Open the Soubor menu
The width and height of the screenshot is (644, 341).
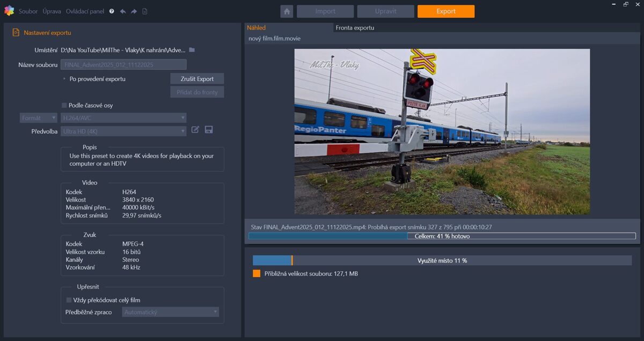click(28, 11)
